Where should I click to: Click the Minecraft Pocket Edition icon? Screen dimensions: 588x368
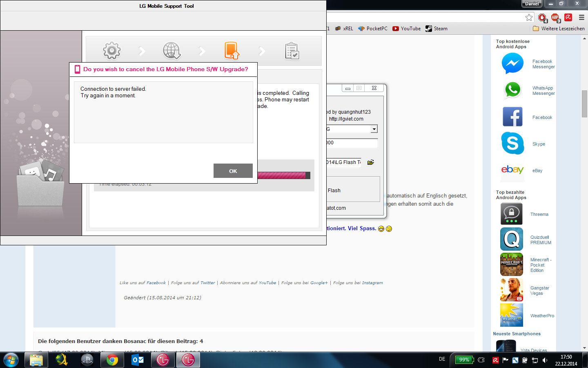click(512, 265)
